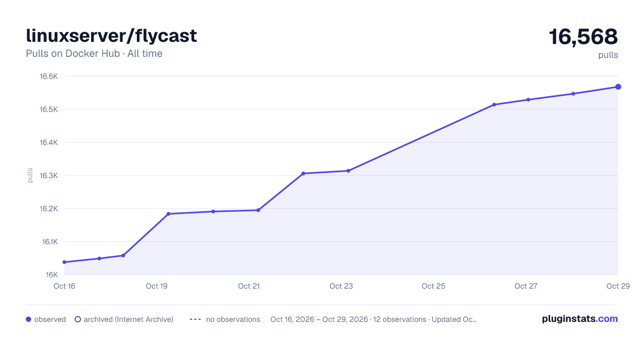The width and height of the screenshot is (644, 338).
Task: Click the 16.5K y-axis label
Action: click(49, 109)
